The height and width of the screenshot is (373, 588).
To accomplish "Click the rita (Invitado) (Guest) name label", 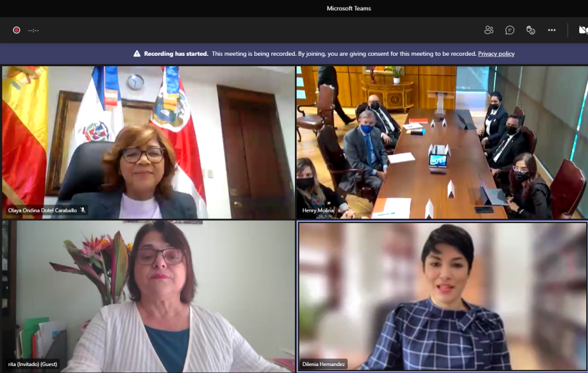I will 33,364.
